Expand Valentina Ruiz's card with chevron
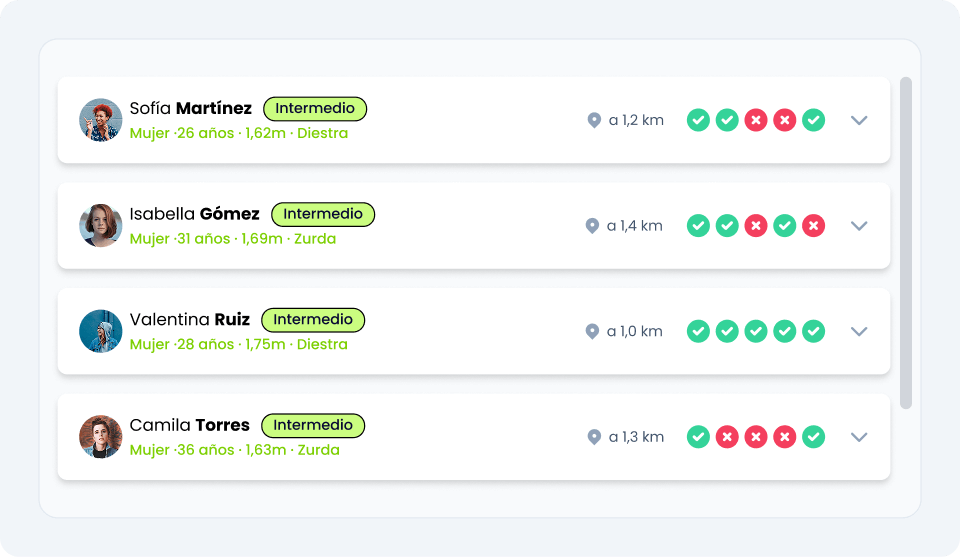 (x=858, y=331)
